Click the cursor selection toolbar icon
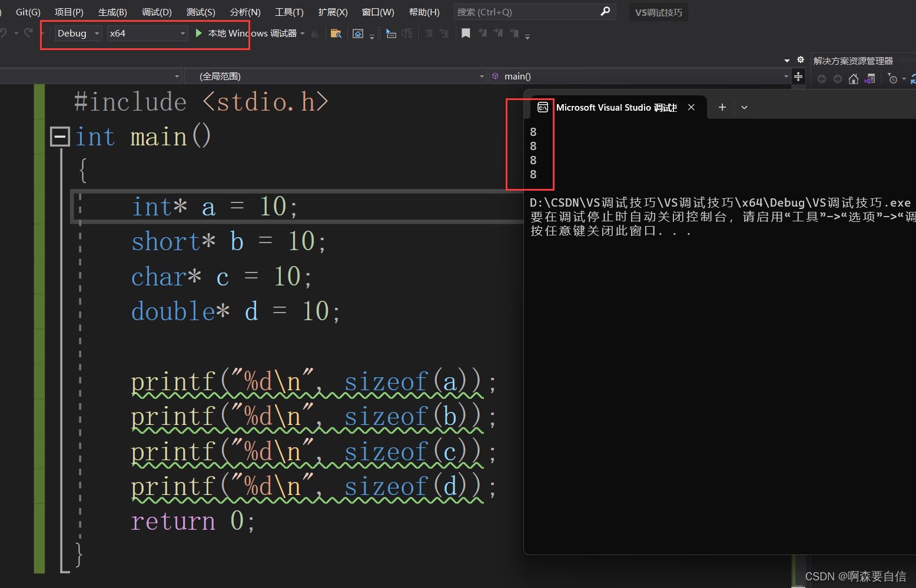Viewport: 916px width, 588px height. coord(391,34)
